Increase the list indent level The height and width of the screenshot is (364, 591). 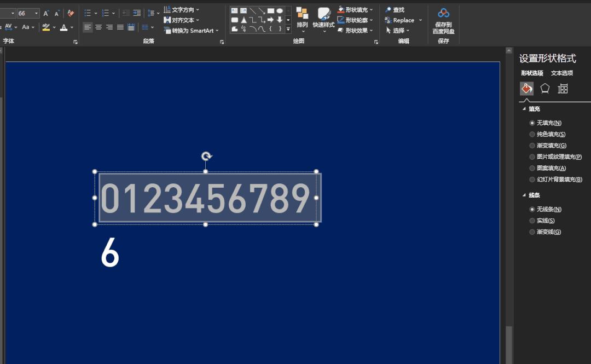coord(137,13)
